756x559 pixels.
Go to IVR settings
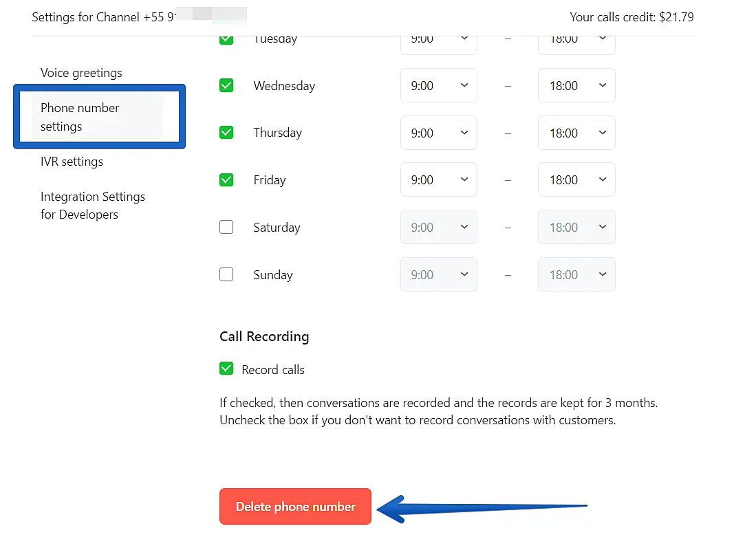coord(72,162)
